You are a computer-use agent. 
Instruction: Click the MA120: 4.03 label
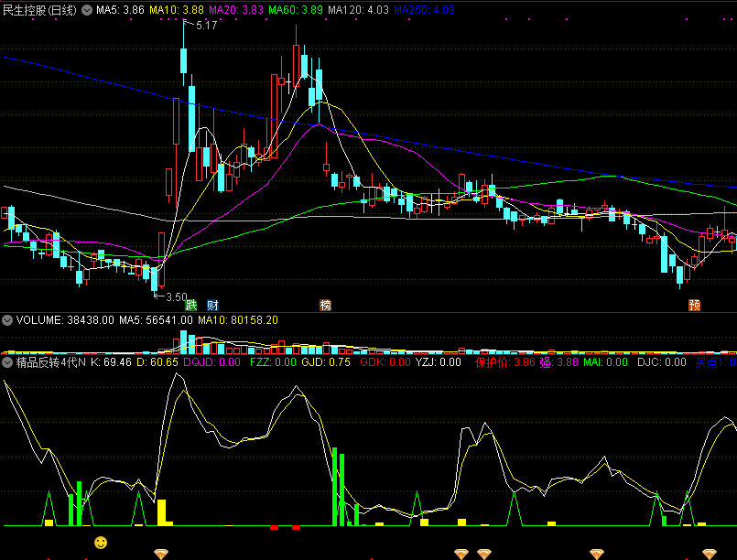click(358, 10)
